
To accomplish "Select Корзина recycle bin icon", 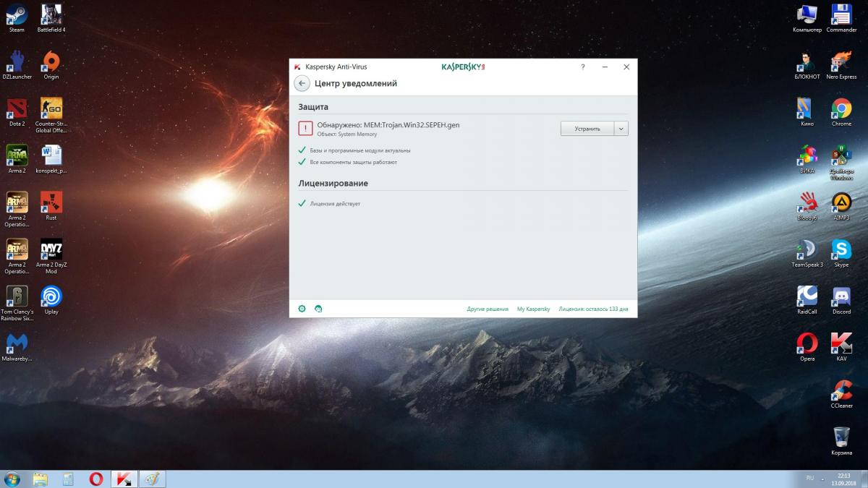I will click(841, 441).
